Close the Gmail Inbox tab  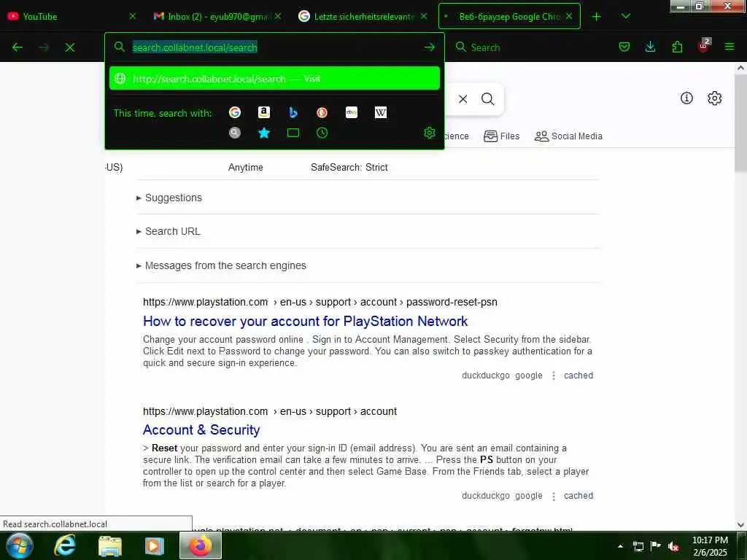[x=278, y=16]
